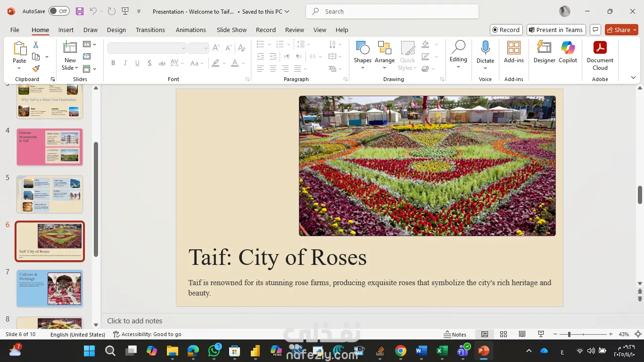Open the Add-ins gallery
The image size is (644, 362).
coord(513,52)
